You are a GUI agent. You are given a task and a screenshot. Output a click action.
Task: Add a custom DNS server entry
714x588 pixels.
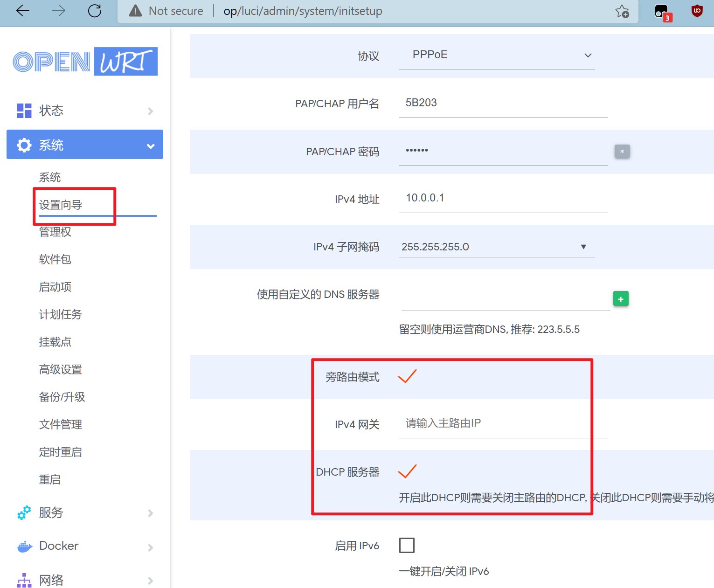pyautogui.click(x=621, y=299)
